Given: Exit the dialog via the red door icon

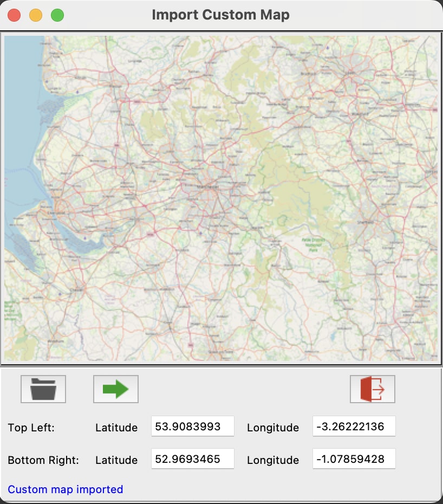Looking at the screenshot, I should point(373,389).
